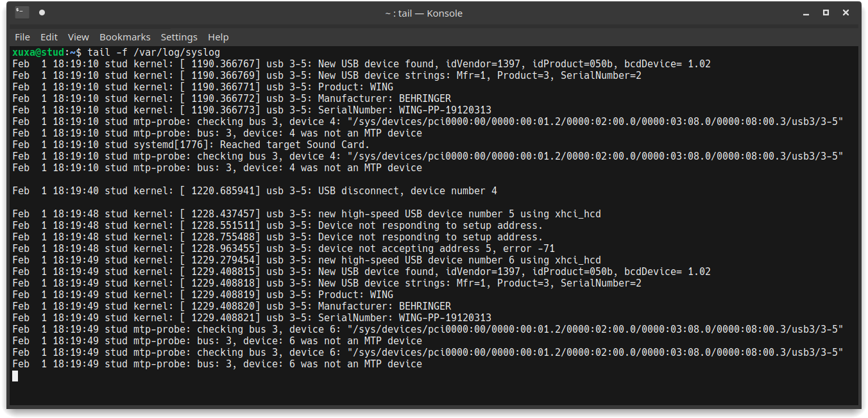
Task: Click 'Manufacturer: BEHRINGER' at timestamp 1229.408820
Action: (384, 306)
